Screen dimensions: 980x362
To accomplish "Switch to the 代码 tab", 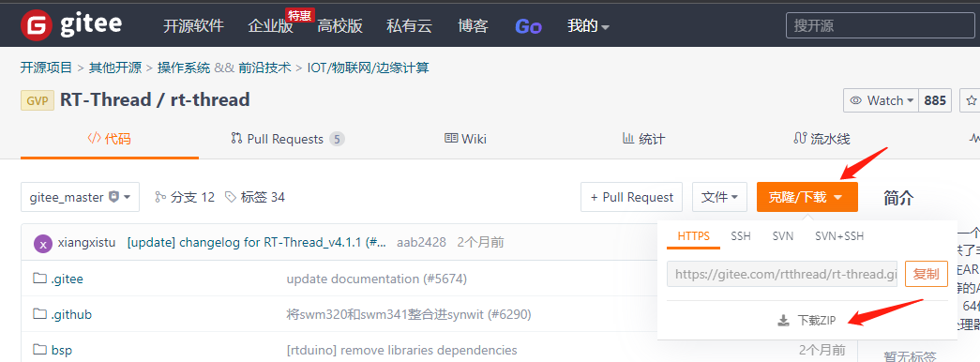I will (x=110, y=139).
